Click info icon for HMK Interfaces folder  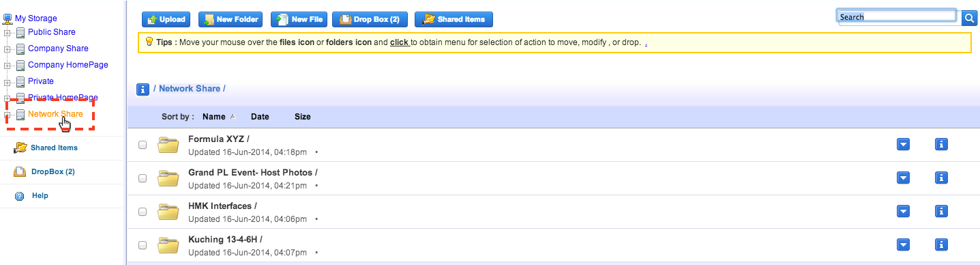point(941,211)
